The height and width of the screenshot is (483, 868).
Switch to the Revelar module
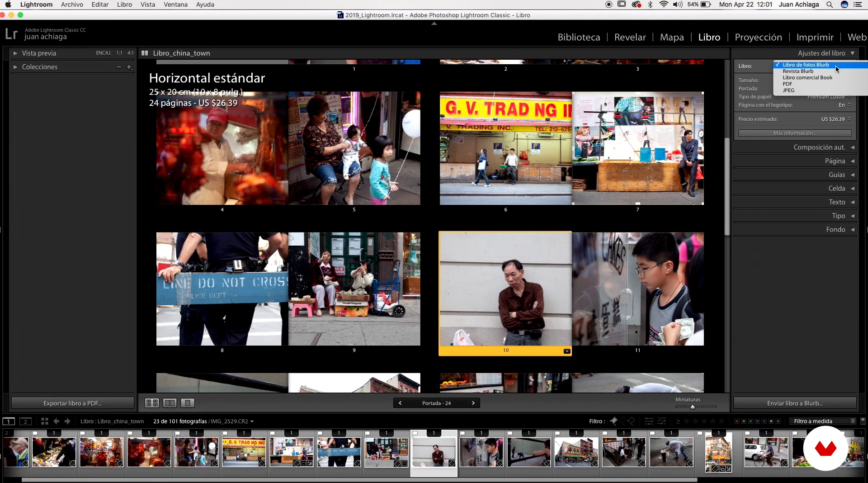coord(630,37)
